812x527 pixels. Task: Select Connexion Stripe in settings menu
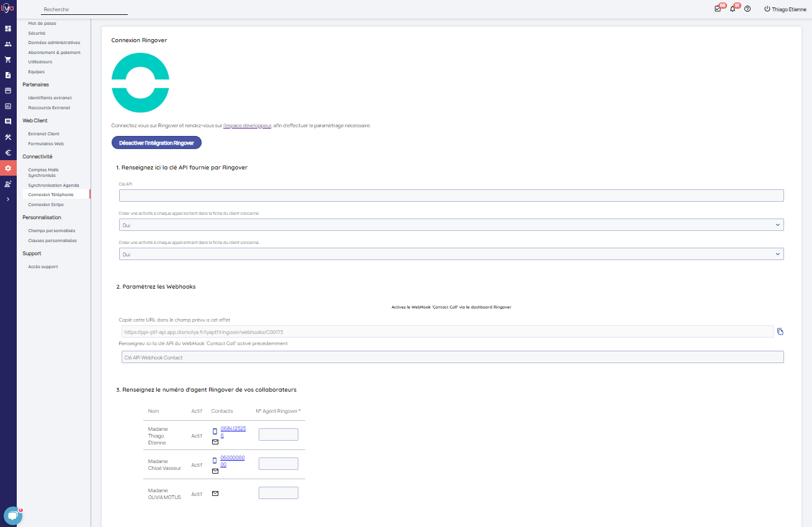(x=46, y=204)
